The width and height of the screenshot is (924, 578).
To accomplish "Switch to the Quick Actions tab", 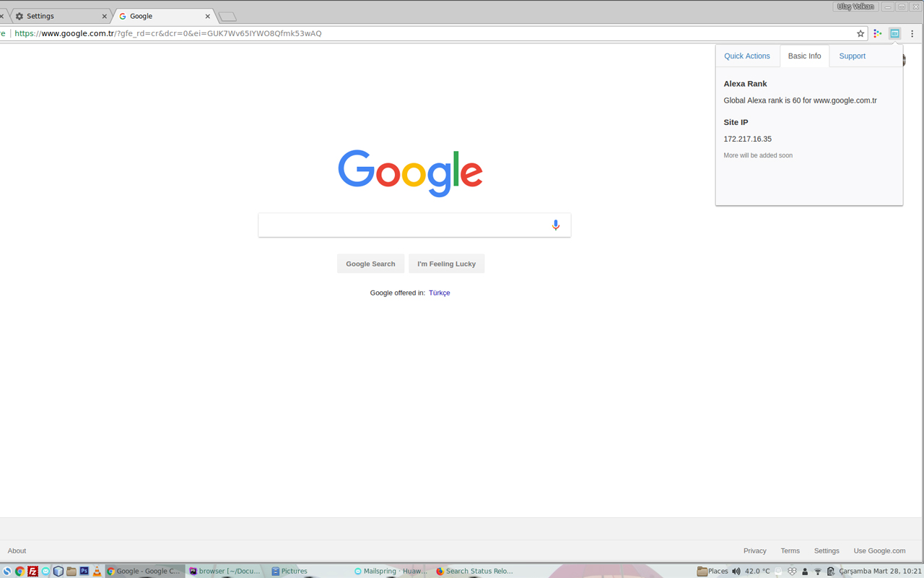I will [747, 56].
